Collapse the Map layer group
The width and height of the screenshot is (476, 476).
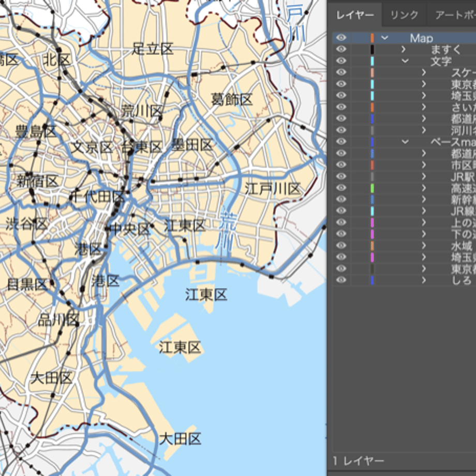[384, 38]
